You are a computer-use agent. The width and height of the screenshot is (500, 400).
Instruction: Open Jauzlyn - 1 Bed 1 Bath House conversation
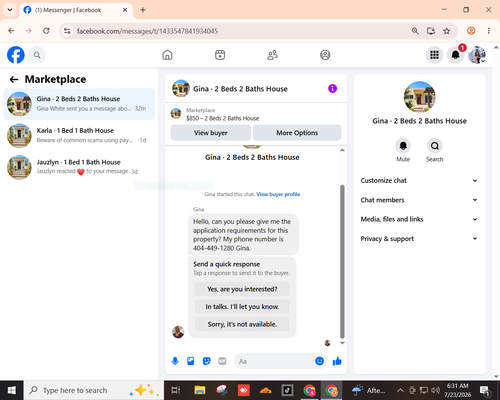coord(79,167)
